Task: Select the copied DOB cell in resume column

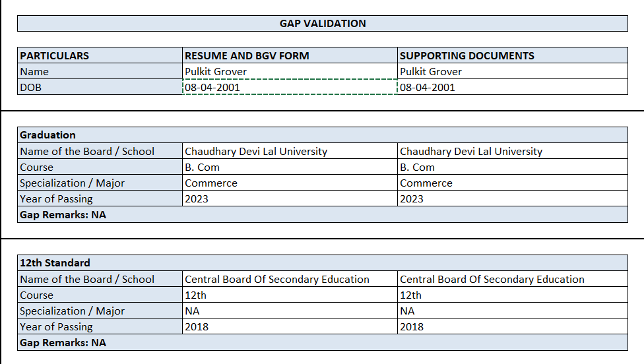Action: [x=290, y=87]
